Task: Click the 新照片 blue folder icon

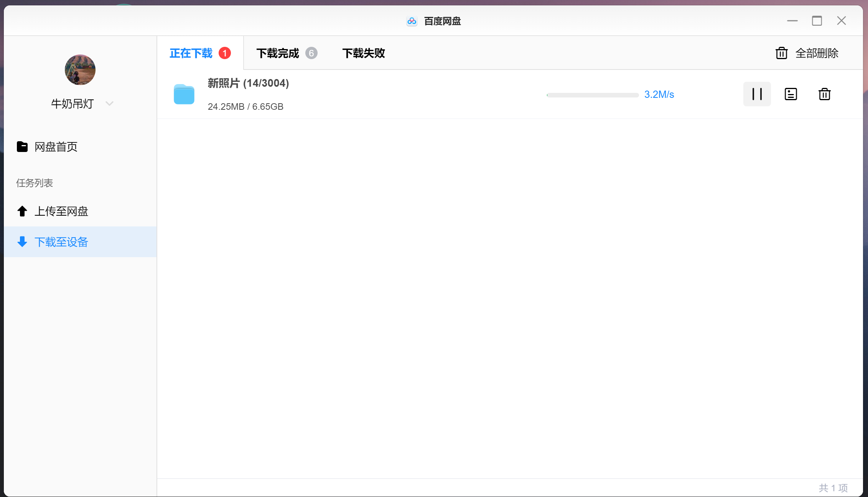Action: [x=184, y=94]
